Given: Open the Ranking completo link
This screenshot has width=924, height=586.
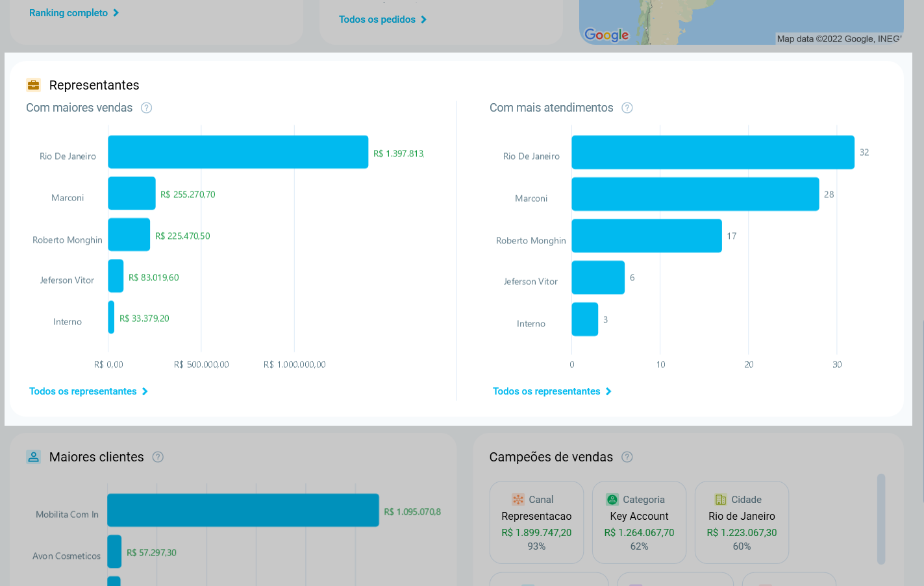Looking at the screenshot, I should pos(68,13).
